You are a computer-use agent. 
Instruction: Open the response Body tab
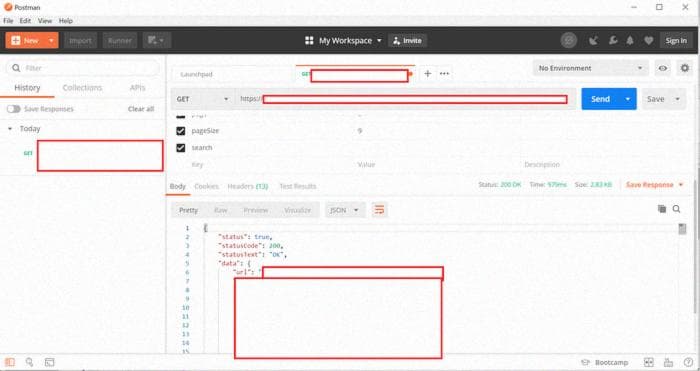[178, 186]
